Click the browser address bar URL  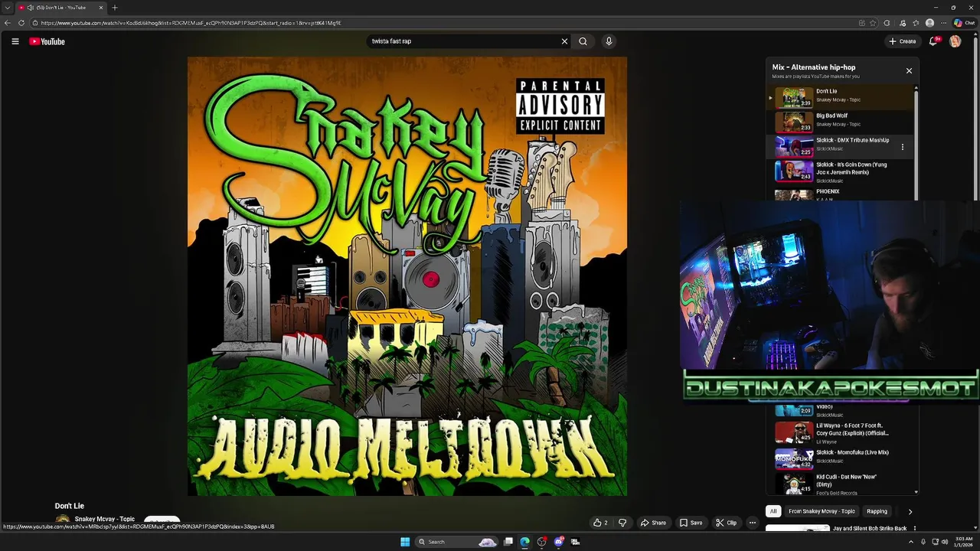(x=191, y=23)
